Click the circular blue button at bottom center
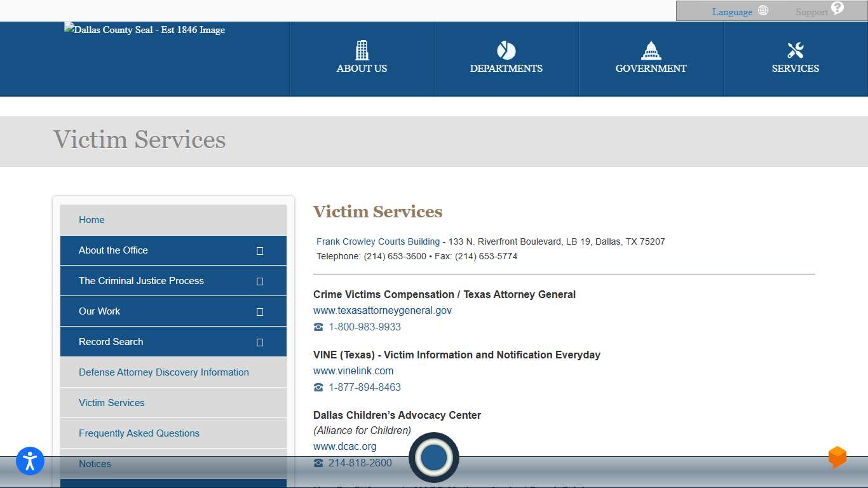This screenshot has width=868, height=488. tap(433, 457)
